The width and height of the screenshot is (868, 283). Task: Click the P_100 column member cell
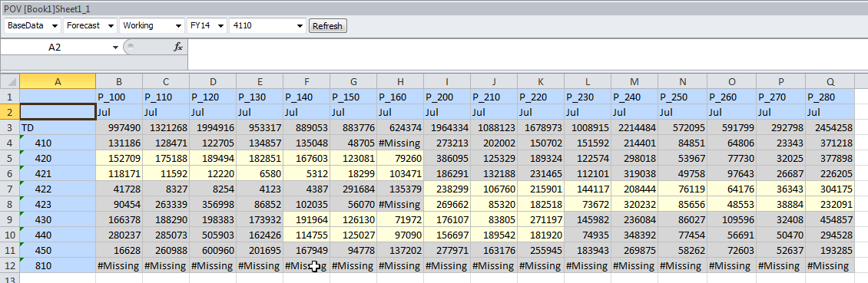tap(119, 97)
